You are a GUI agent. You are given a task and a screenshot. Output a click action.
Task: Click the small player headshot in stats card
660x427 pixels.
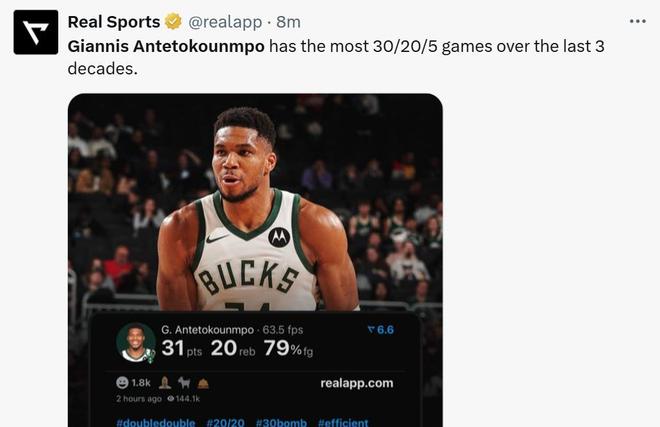(x=135, y=342)
